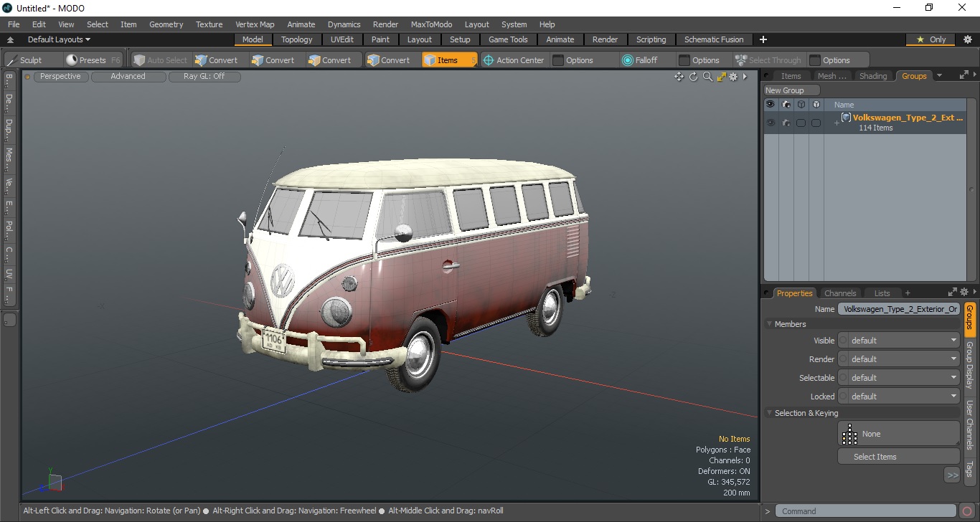Open Properties panel settings gear
The height and width of the screenshot is (522, 980).
[x=965, y=292]
